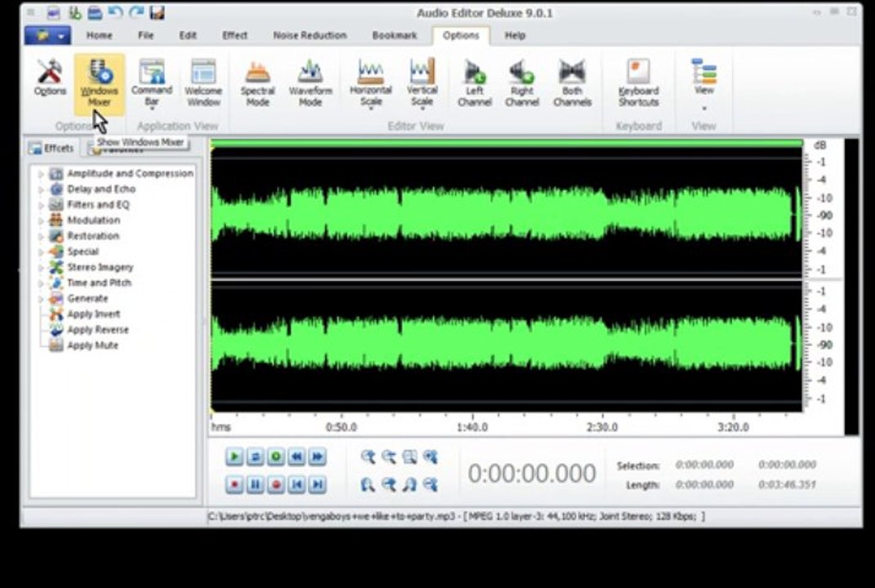Open the blue application menu button
This screenshot has width=875, height=588.
(x=47, y=36)
